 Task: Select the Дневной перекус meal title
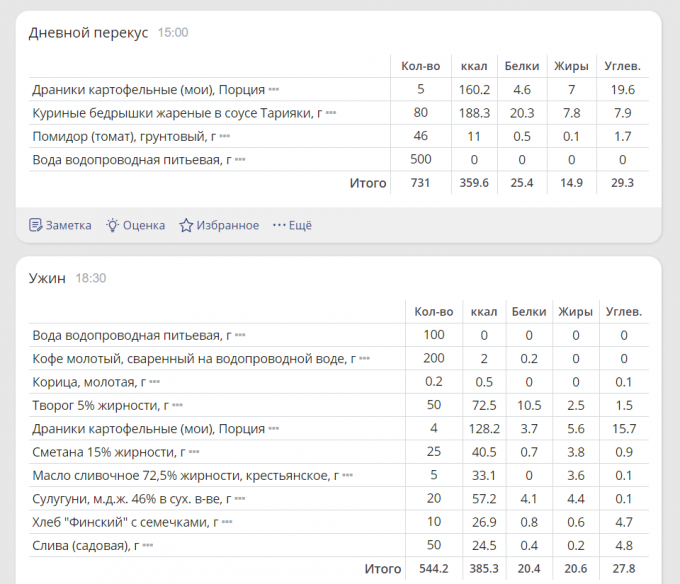(88, 33)
